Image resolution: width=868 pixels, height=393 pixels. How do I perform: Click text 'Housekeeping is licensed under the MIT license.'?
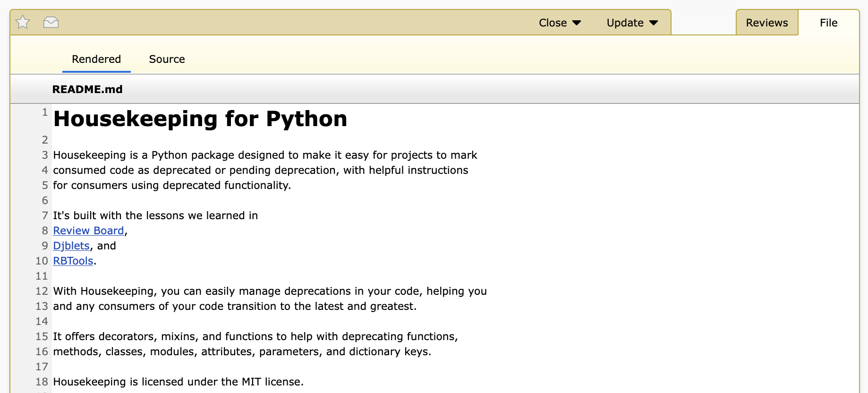(178, 382)
